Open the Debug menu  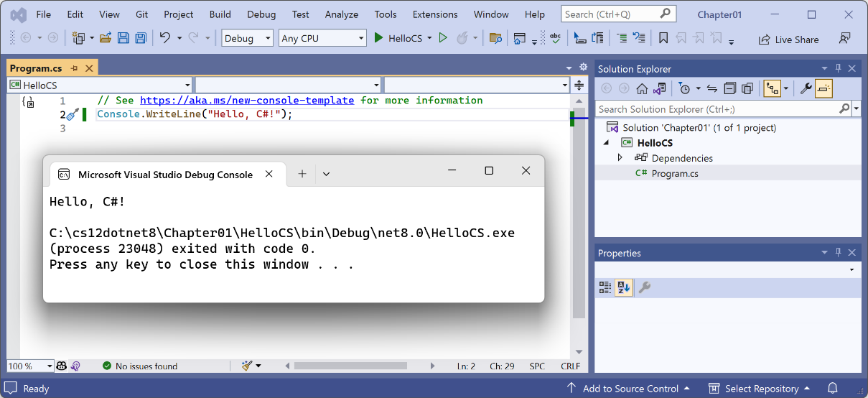click(x=261, y=14)
